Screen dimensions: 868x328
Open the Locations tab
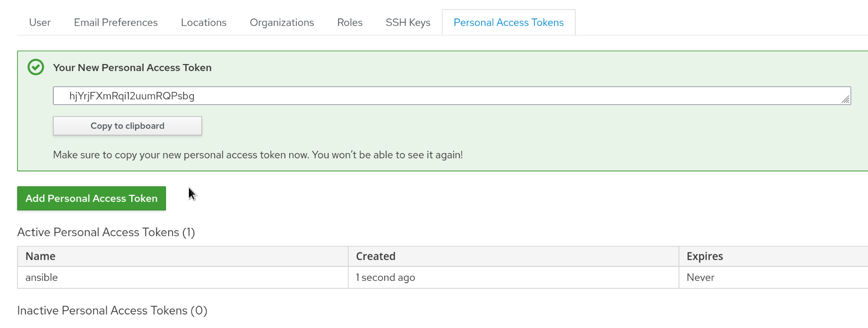point(204,22)
